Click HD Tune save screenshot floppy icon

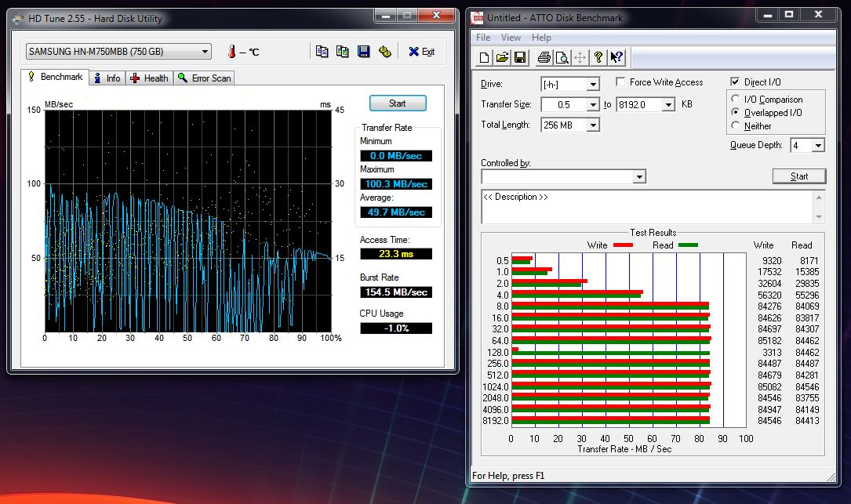(363, 52)
